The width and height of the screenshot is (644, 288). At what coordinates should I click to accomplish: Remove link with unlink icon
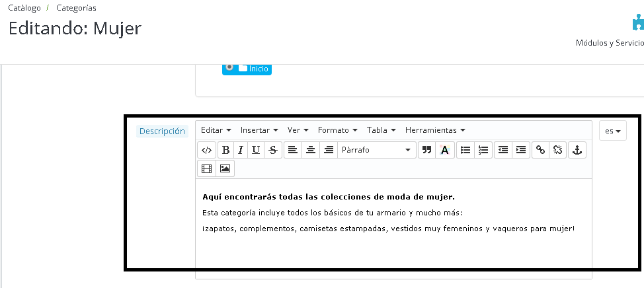558,150
